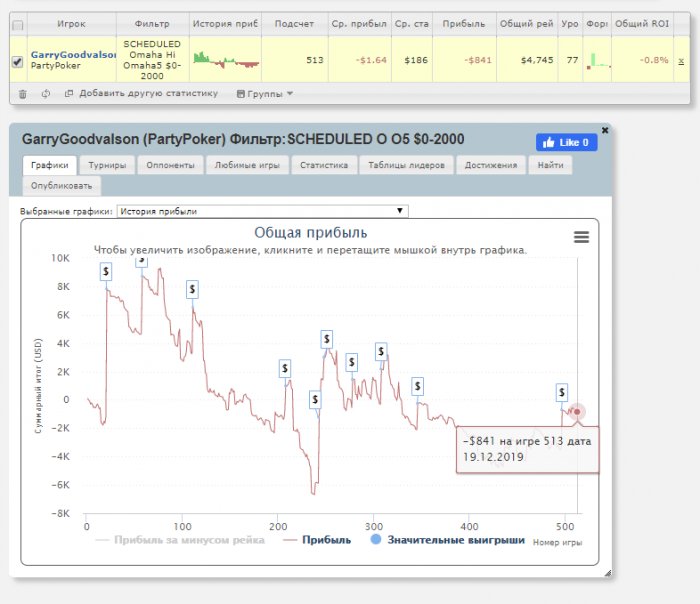Click the popup resize handle corner
The width and height of the screenshot is (700, 604).
[x=607, y=573]
